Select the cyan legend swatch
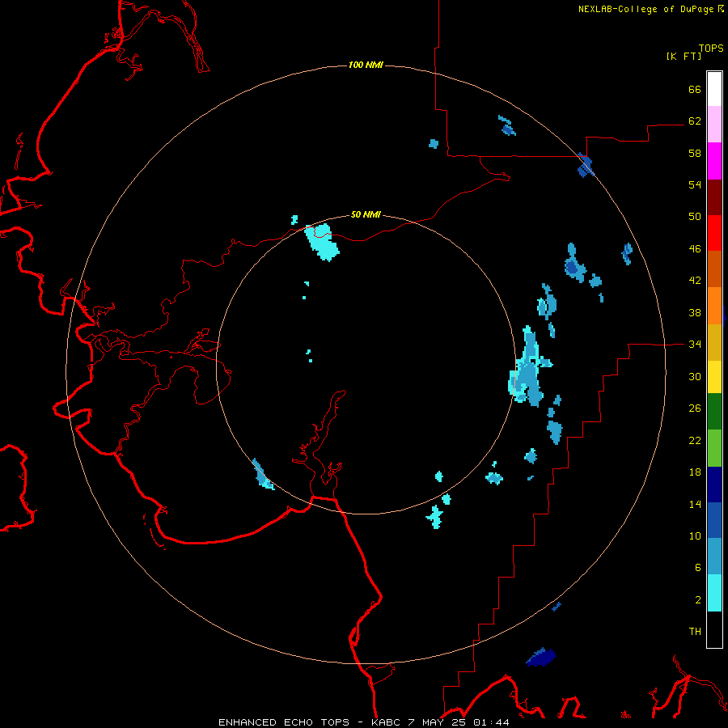The image size is (728, 728). [x=714, y=593]
